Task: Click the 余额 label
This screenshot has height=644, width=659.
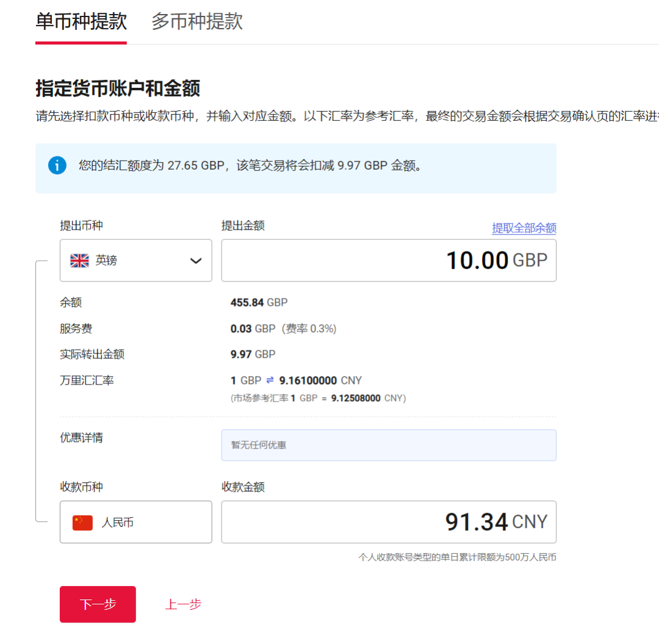Action: tap(71, 302)
